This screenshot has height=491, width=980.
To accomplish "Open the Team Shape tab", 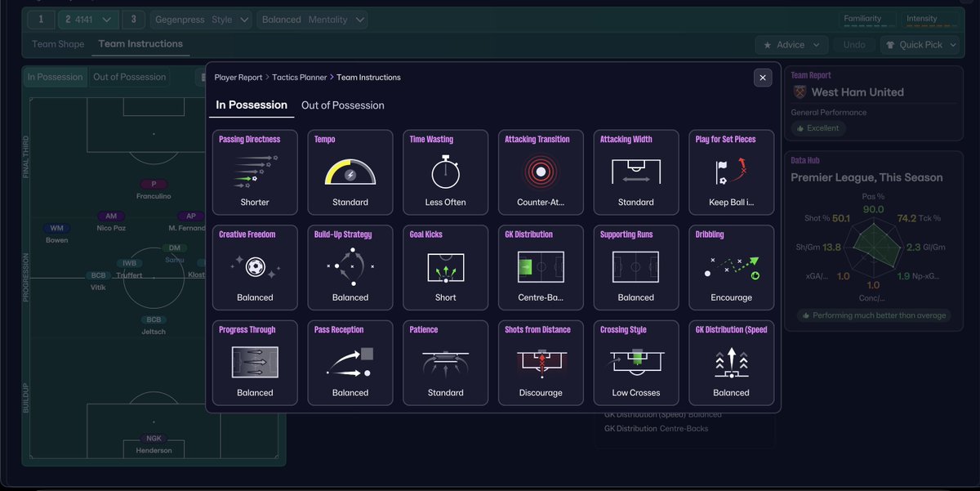I will tap(59, 44).
